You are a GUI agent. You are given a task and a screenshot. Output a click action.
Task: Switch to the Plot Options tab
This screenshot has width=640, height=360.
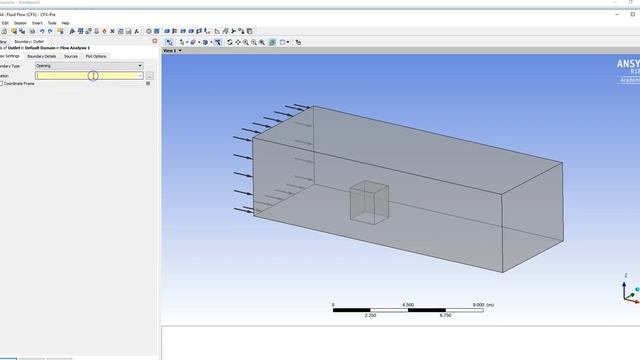point(96,56)
